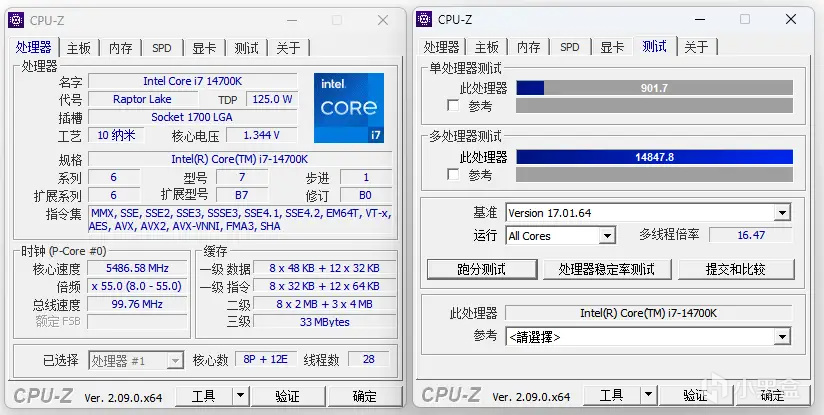Click 确定 button in right window

(772, 395)
